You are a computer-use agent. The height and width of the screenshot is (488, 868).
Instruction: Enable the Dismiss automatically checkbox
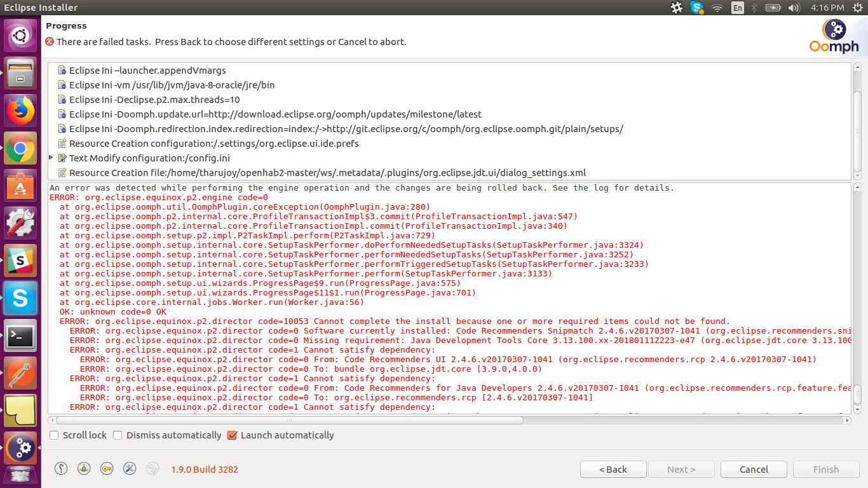click(118, 435)
